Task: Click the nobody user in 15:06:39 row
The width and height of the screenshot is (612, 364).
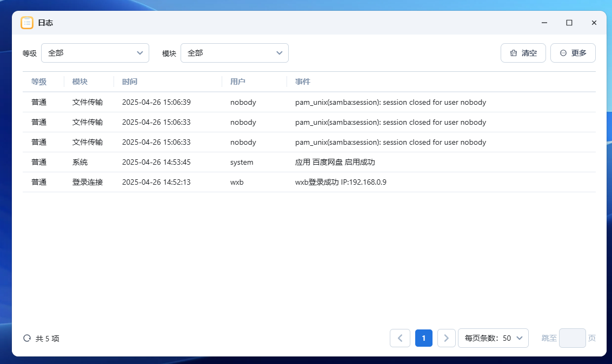Action: [243, 102]
